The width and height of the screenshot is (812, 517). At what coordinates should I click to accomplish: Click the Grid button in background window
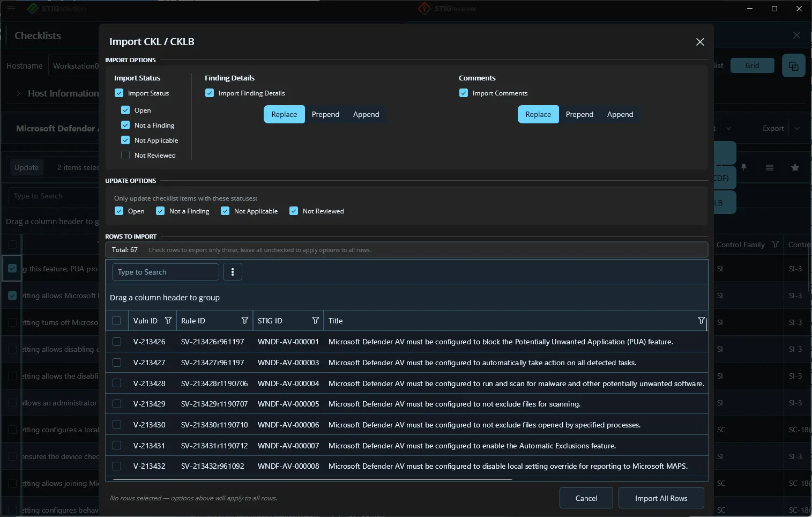click(753, 65)
